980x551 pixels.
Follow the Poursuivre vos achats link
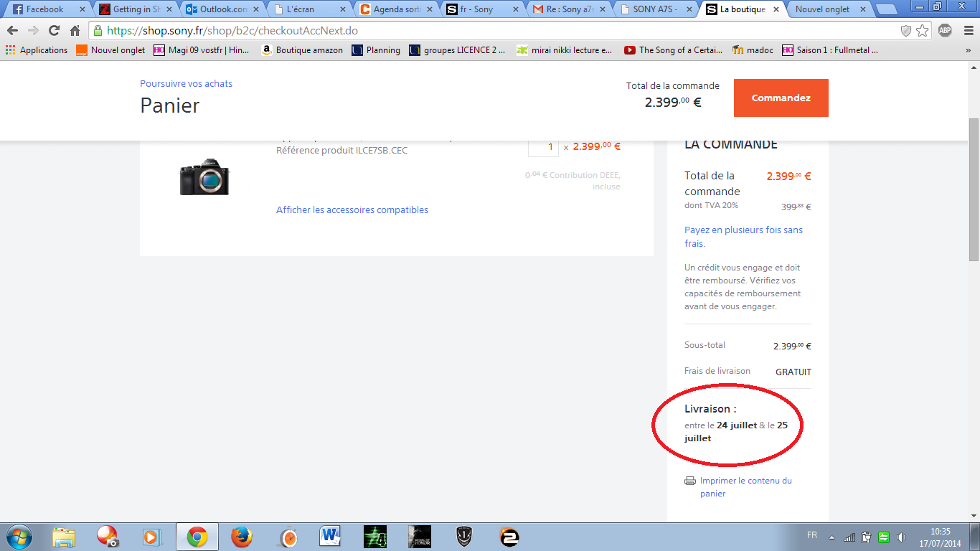click(186, 83)
